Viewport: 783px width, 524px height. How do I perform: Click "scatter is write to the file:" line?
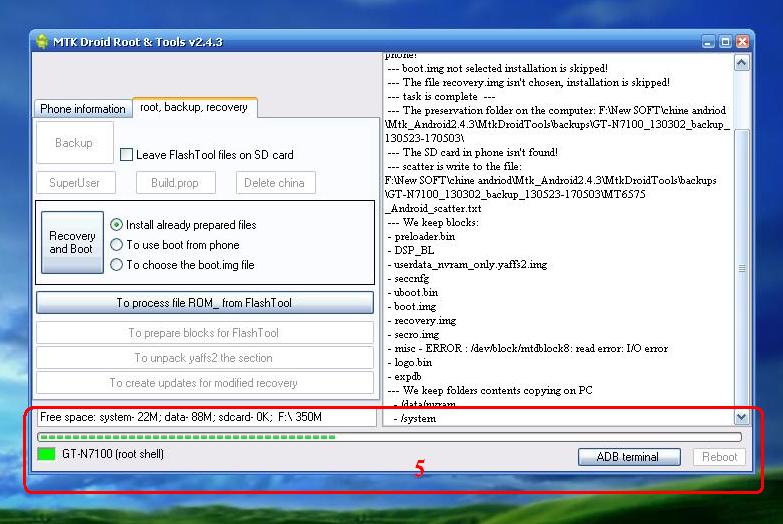click(x=455, y=166)
